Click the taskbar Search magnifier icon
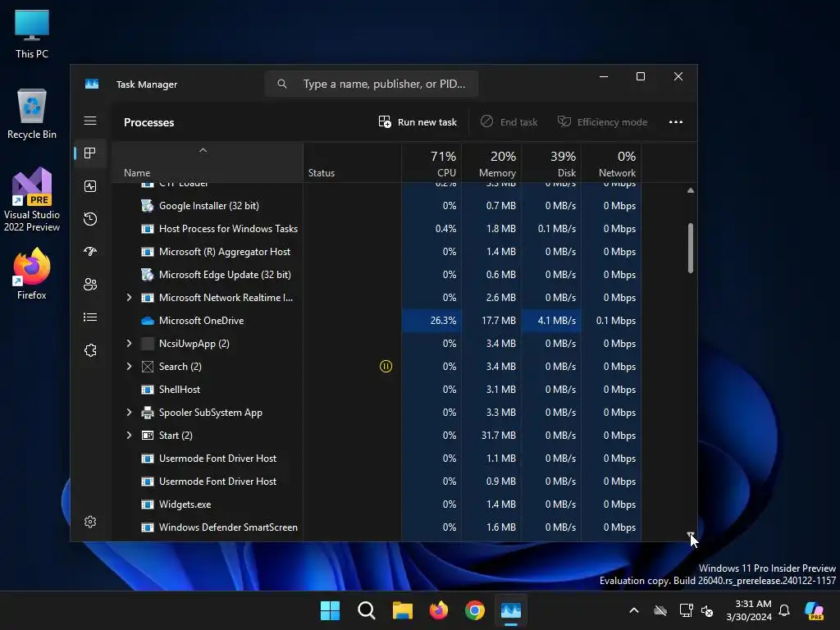 [x=367, y=610]
